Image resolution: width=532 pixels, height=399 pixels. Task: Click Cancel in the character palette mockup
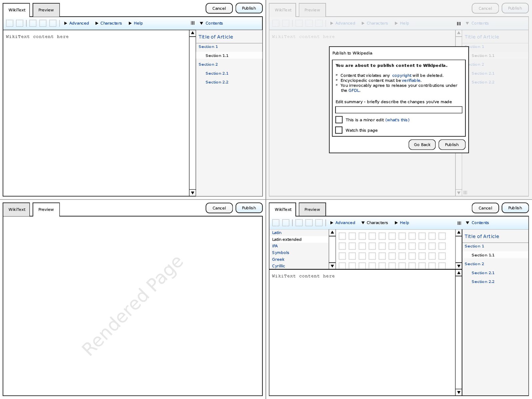[x=485, y=208]
